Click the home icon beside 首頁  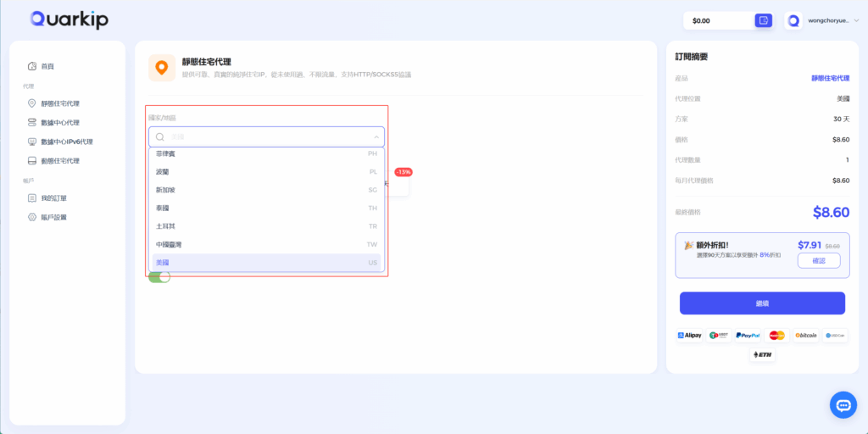click(32, 66)
